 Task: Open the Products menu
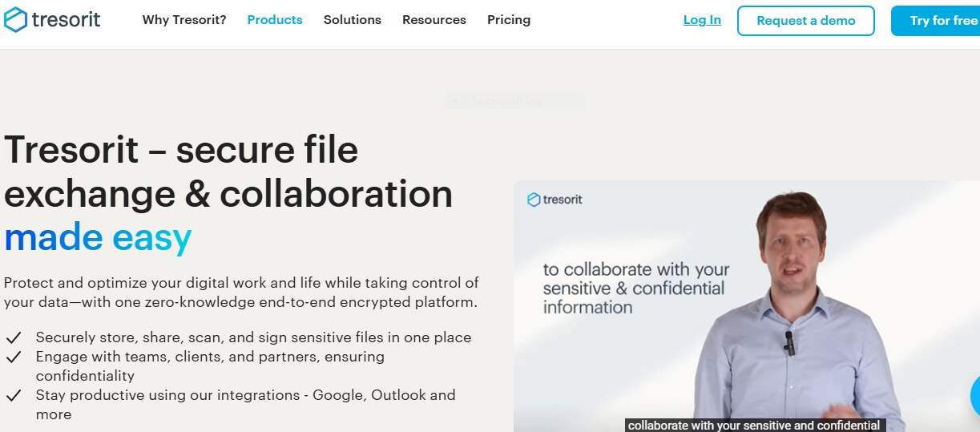click(275, 20)
